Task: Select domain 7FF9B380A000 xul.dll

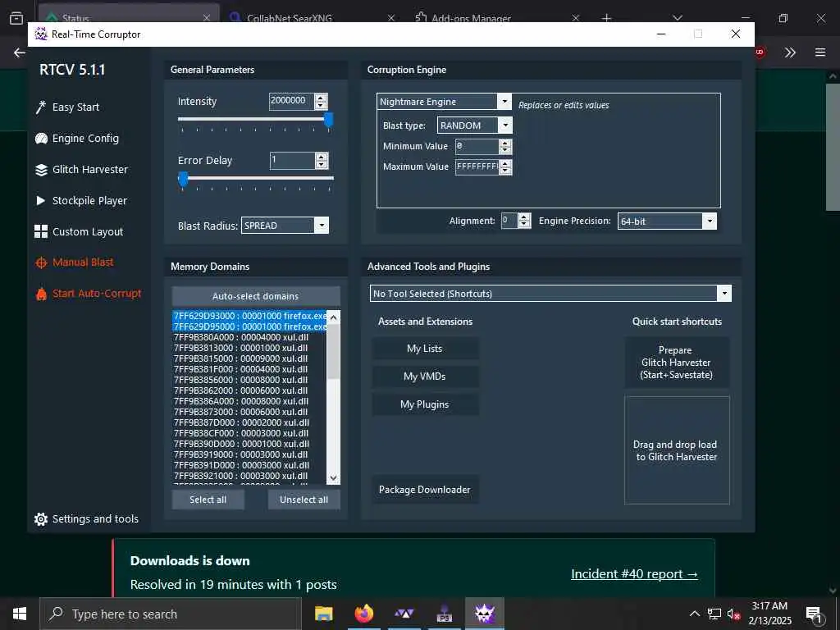Action: click(x=249, y=337)
